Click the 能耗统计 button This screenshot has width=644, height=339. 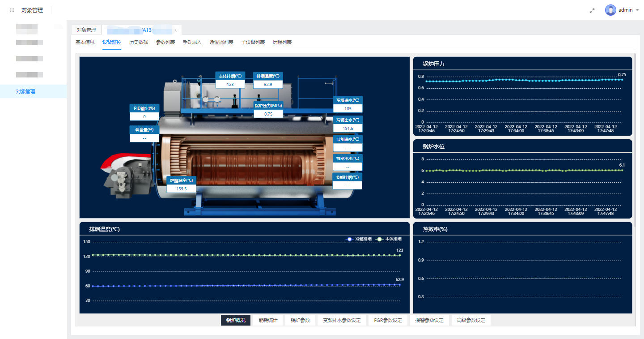click(268, 320)
